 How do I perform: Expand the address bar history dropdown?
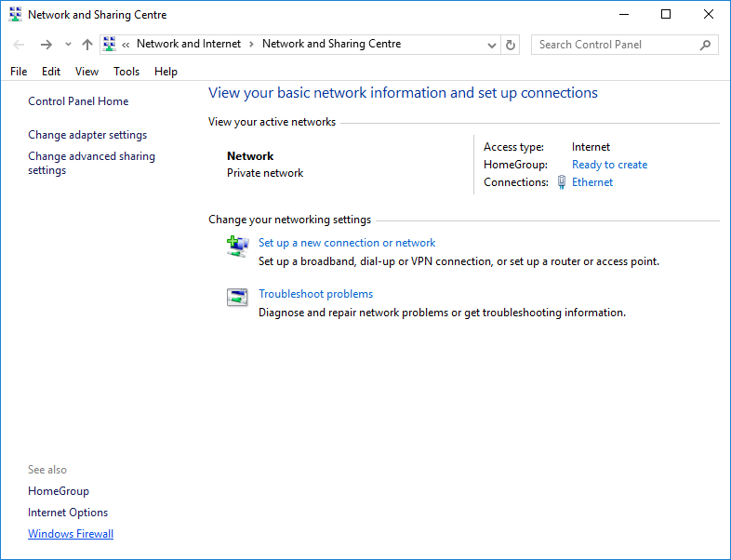pyautogui.click(x=492, y=45)
